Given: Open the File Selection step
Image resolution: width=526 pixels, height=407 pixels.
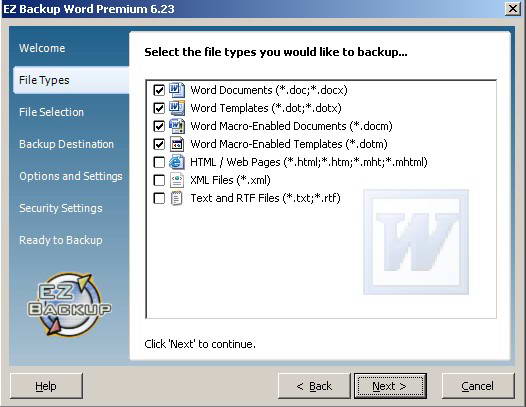Looking at the screenshot, I should (x=51, y=112).
